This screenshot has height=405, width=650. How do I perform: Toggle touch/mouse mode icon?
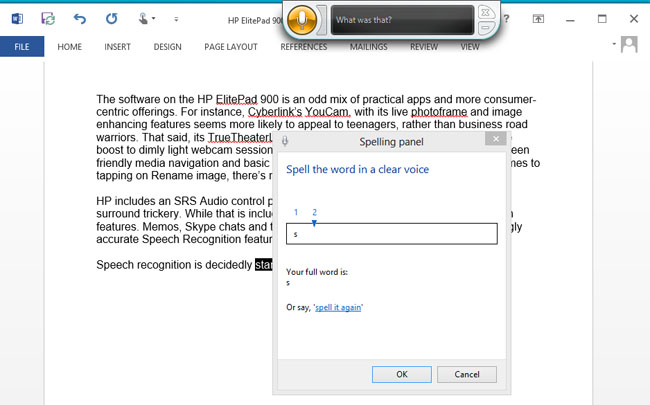pos(143,19)
